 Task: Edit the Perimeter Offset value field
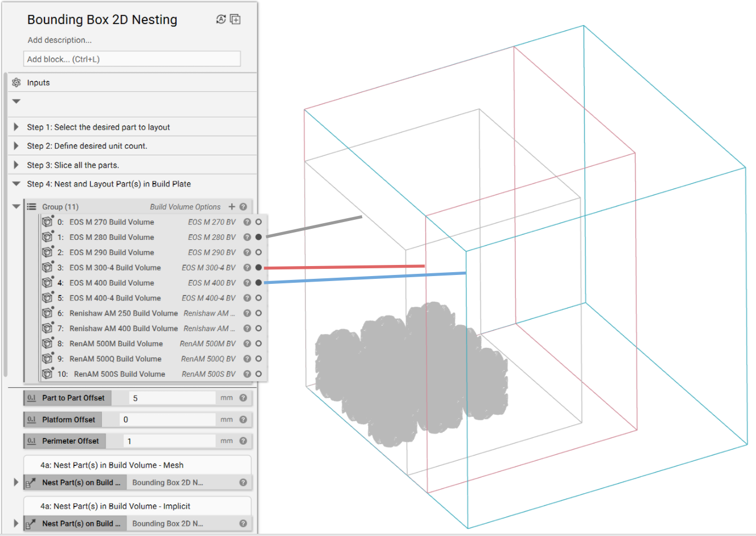click(x=169, y=441)
